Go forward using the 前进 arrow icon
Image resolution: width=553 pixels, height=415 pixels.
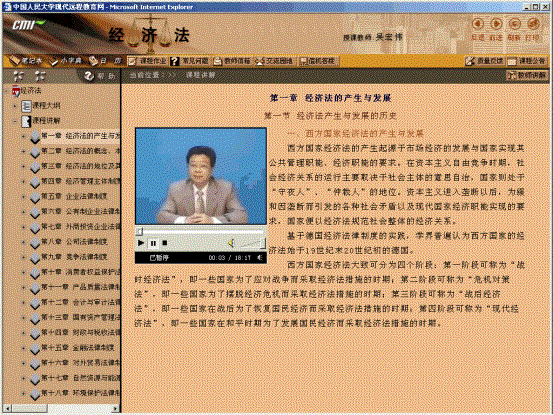pos(497,24)
